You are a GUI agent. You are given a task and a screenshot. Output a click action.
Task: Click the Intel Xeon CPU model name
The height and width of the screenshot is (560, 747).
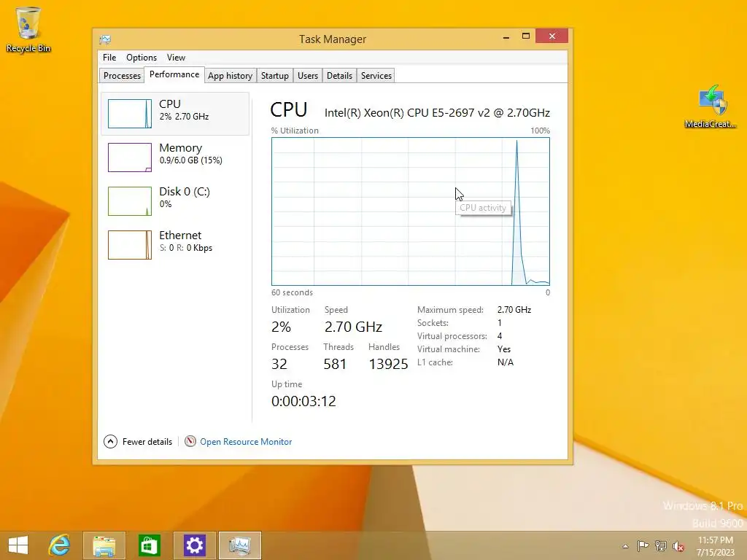tap(438, 113)
